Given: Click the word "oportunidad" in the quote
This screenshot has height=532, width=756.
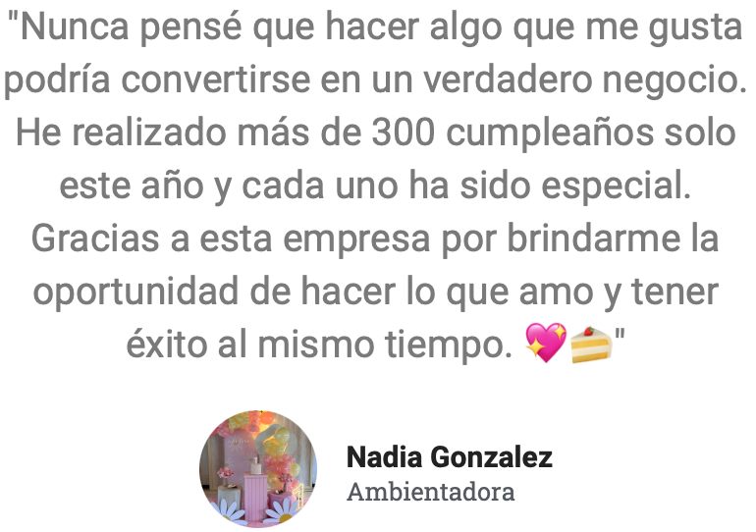Looking at the screenshot, I should click(135, 293).
